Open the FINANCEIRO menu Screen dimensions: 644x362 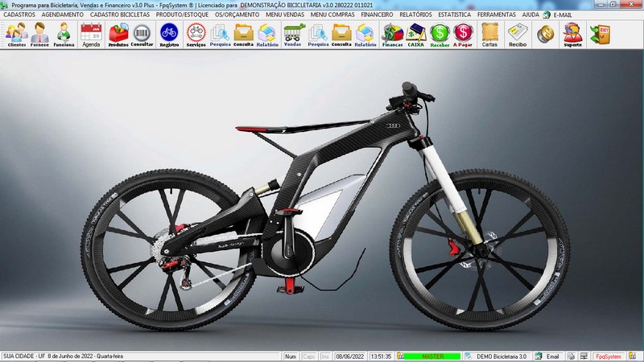[x=377, y=14]
